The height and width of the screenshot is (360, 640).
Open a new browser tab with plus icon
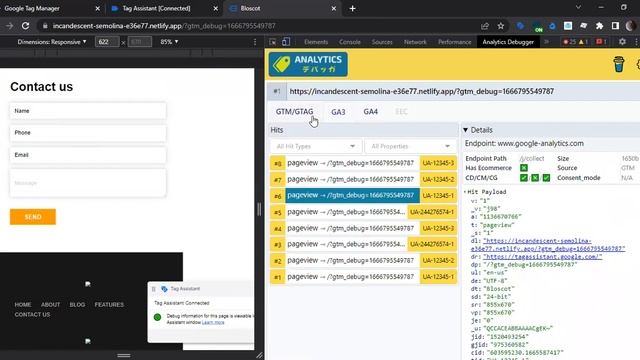353,8
